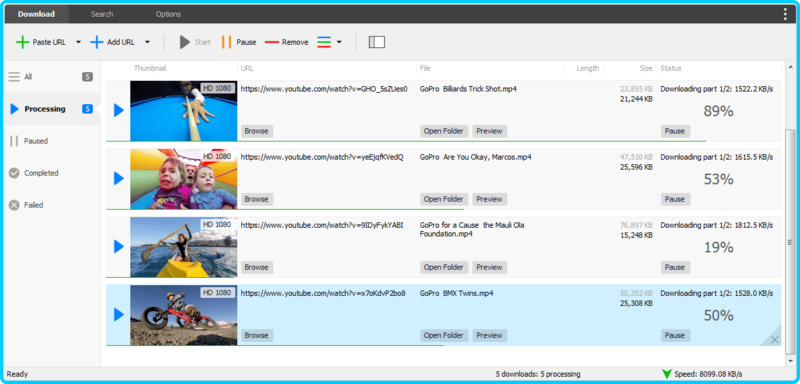Screen dimensions: 800x384
Task: Click the green Paste URL plus icon
Action: (22, 42)
